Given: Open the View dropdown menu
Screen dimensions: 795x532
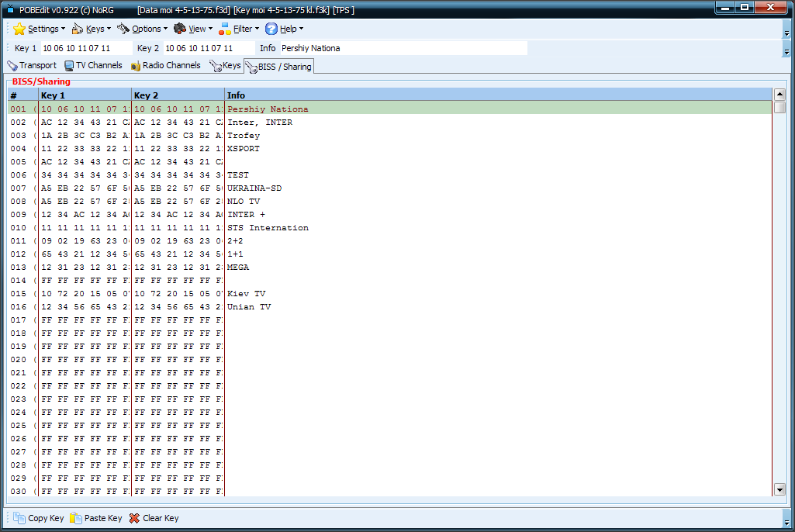Looking at the screenshot, I should click(x=193, y=29).
